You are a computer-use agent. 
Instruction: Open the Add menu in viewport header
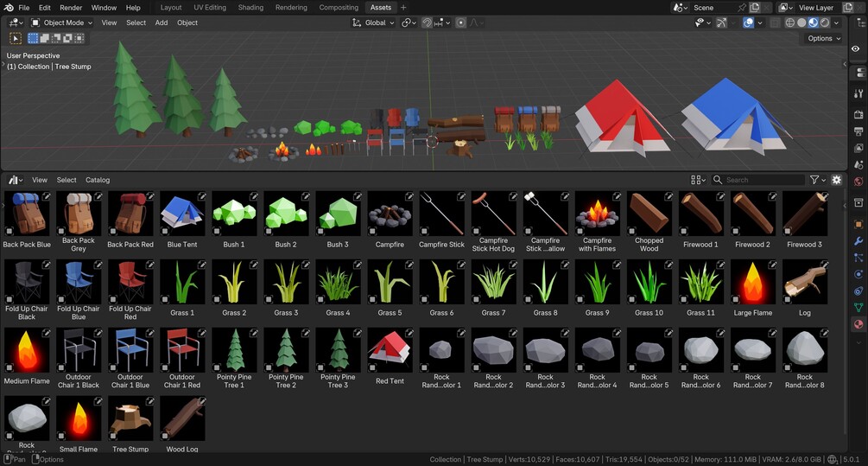(162, 22)
